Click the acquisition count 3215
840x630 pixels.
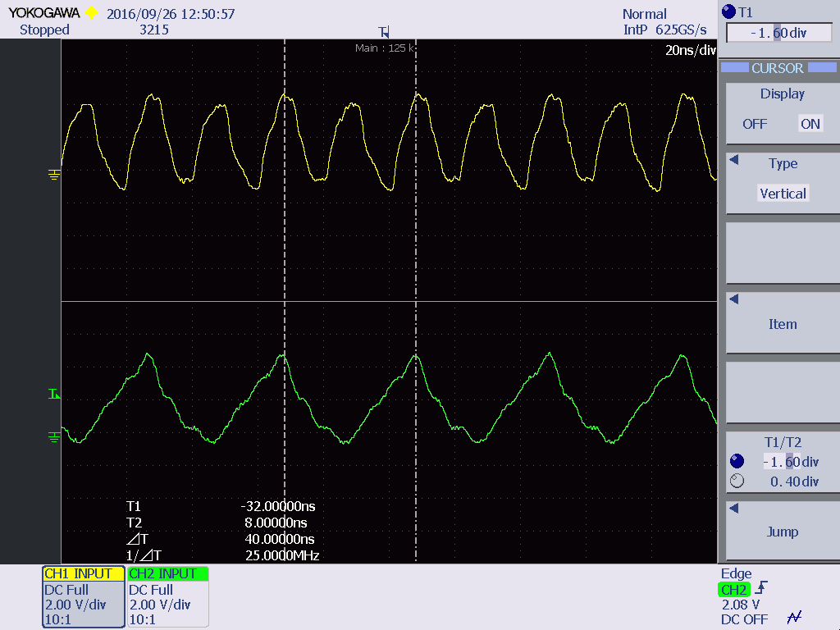(x=154, y=30)
